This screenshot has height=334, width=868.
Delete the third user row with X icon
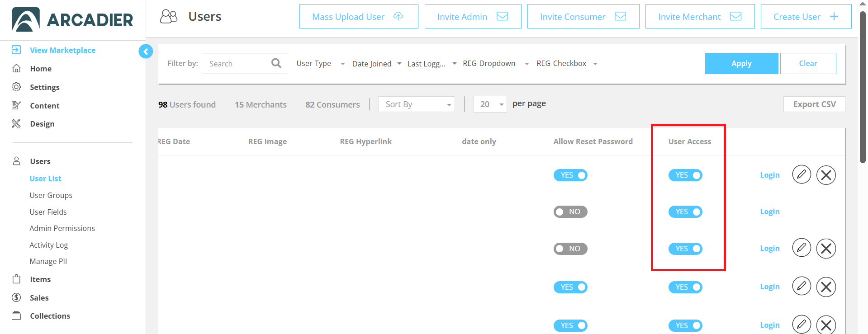[x=826, y=248]
